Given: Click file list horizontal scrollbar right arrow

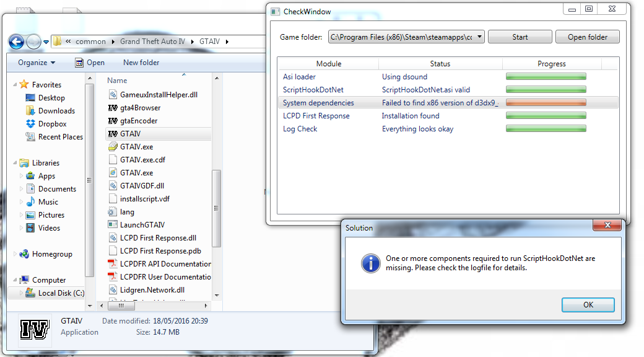Looking at the screenshot, I should click(x=206, y=306).
